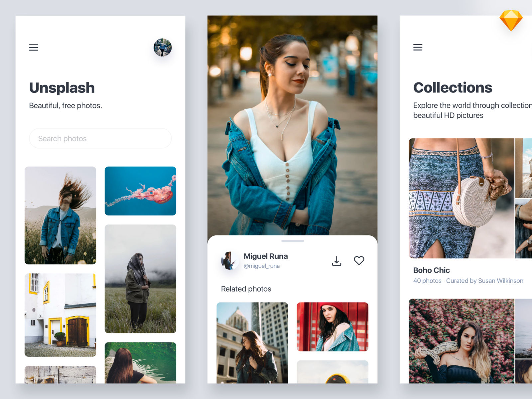Select the yellow-trimmed white building photo
Image resolution: width=532 pixels, height=399 pixels.
(x=61, y=315)
